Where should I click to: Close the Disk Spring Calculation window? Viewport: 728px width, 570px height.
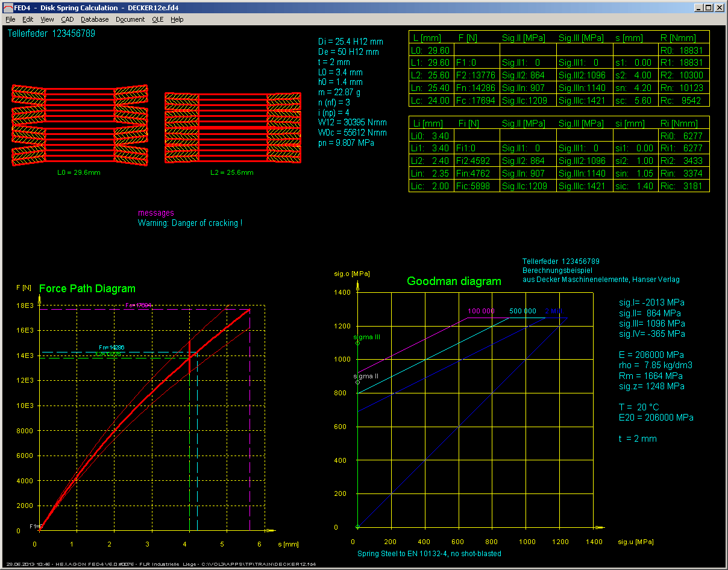[x=720, y=8]
